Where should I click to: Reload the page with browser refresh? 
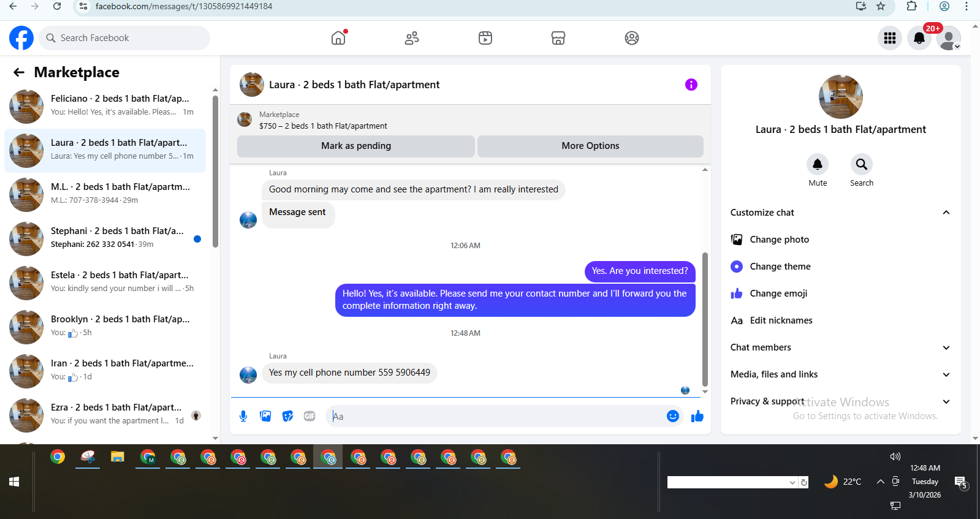[x=57, y=6]
